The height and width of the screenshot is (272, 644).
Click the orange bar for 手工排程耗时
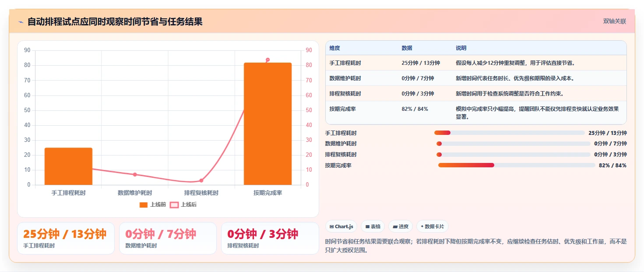[x=68, y=166]
